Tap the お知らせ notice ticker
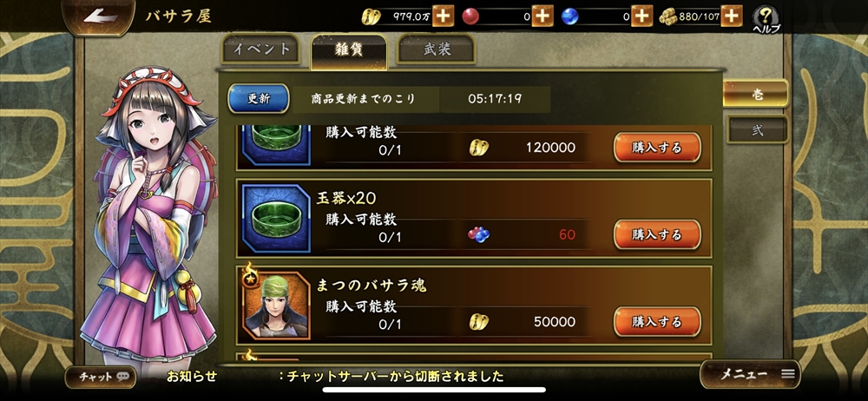Screen dimensions: 868x401 click(335, 377)
